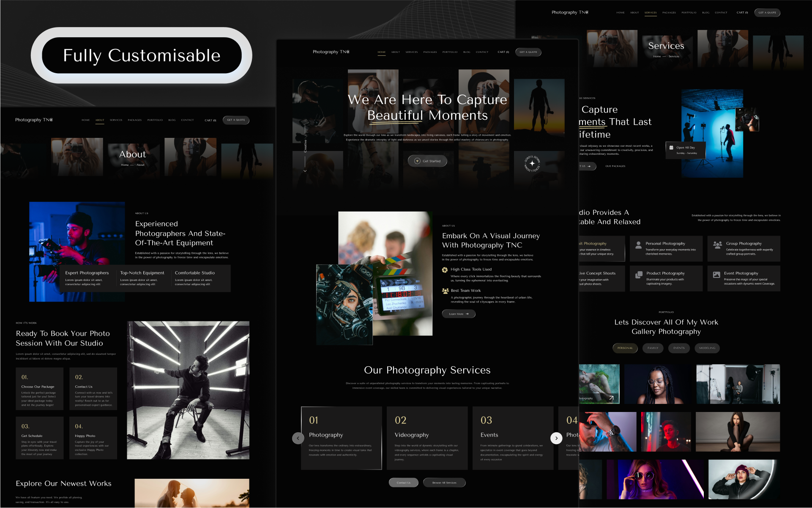Click the Scroll Down circular badge

(x=532, y=163)
